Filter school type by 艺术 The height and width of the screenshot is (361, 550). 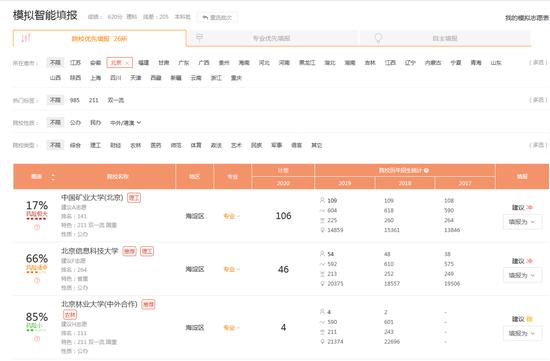click(236, 145)
